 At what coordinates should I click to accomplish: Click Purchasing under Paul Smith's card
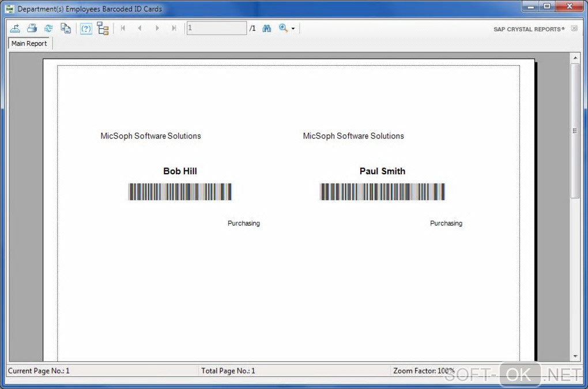(x=446, y=223)
